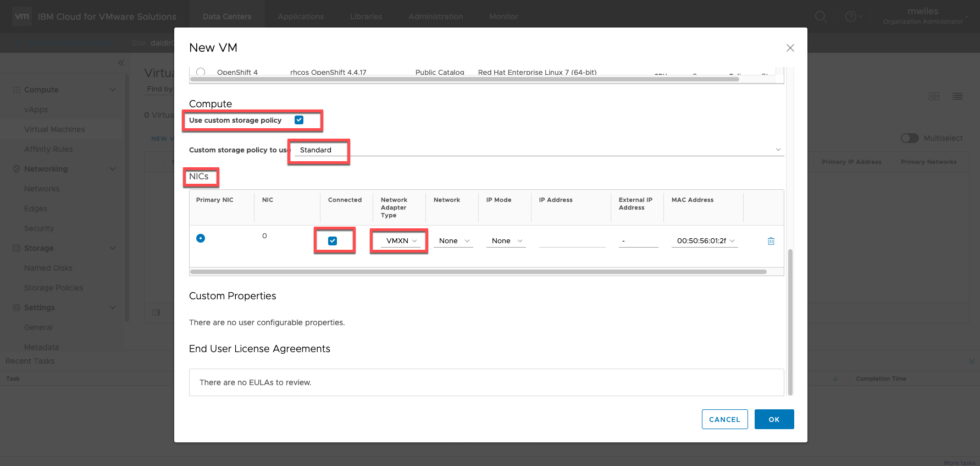
Task: Collapse the left sidebar with double chevron
Action: [121, 63]
